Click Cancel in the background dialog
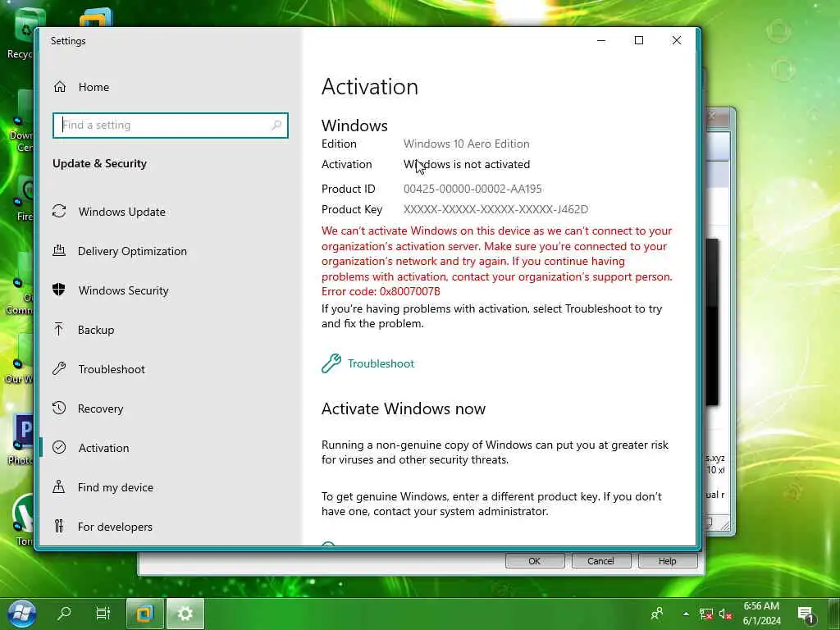 pyautogui.click(x=601, y=561)
